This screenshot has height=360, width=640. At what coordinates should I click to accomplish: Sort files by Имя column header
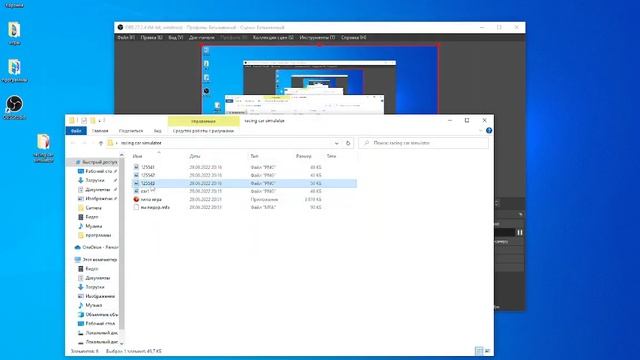pyautogui.click(x=138, y=156)
